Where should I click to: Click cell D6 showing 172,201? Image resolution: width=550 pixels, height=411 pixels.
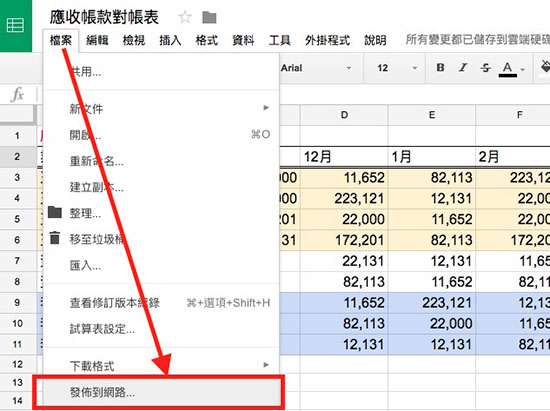coord(344,240)
